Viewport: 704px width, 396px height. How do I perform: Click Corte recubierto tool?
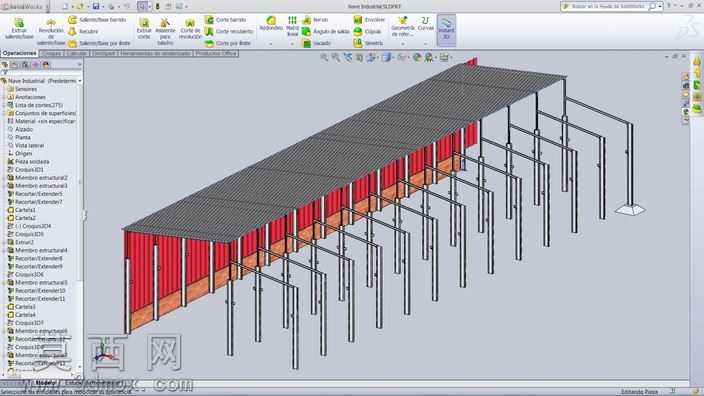click(x=229, y=31)
